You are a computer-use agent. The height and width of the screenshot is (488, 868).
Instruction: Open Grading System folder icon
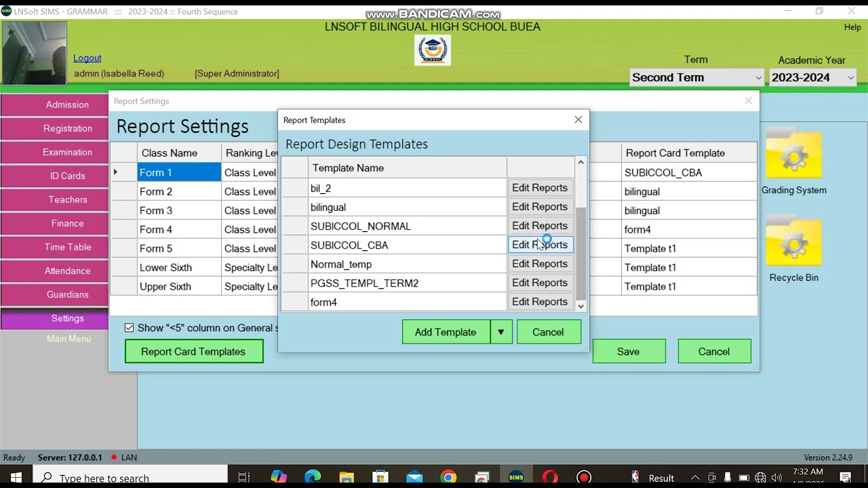pos(793,155)
